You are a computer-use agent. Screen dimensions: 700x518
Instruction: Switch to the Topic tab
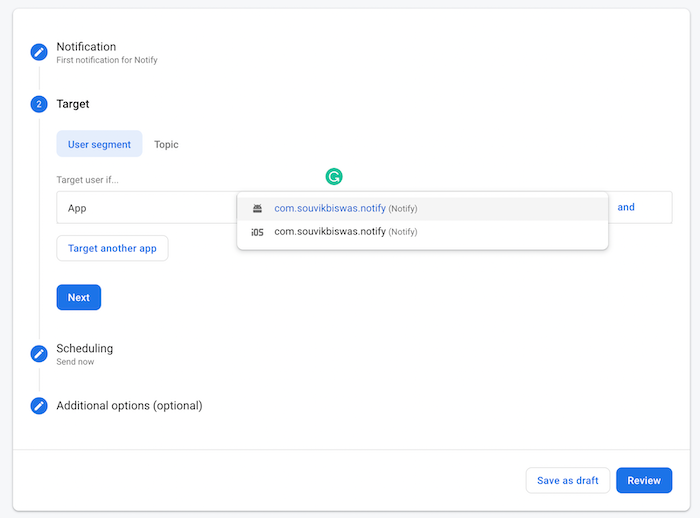click(166, 144)
